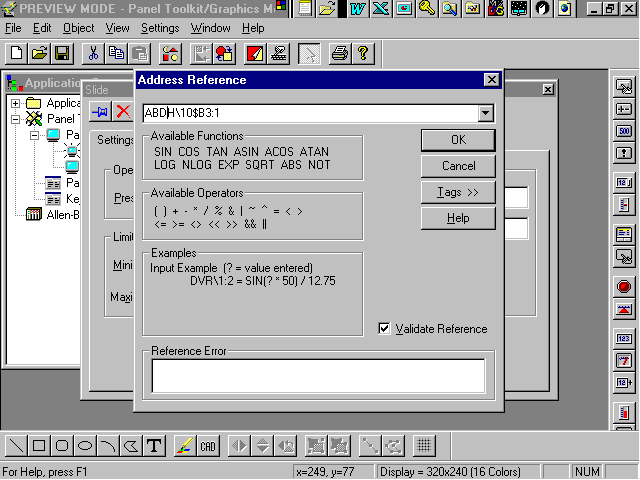Select the Line drawing tool
This screenshot has height=480, width=640.
point(16,446)
